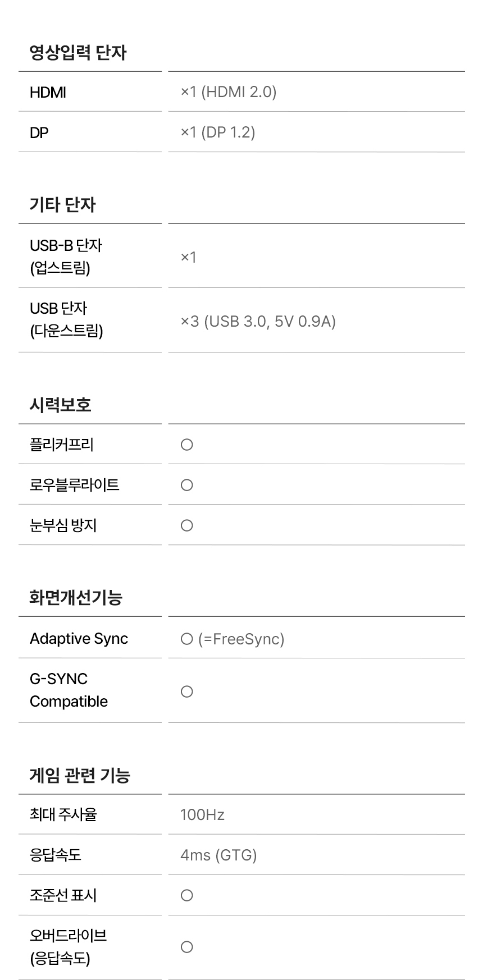The width and height of the screenshot is (483, 980).
Task: Click the circle mark for 로우블루라이트
Action: click(187, 486)
